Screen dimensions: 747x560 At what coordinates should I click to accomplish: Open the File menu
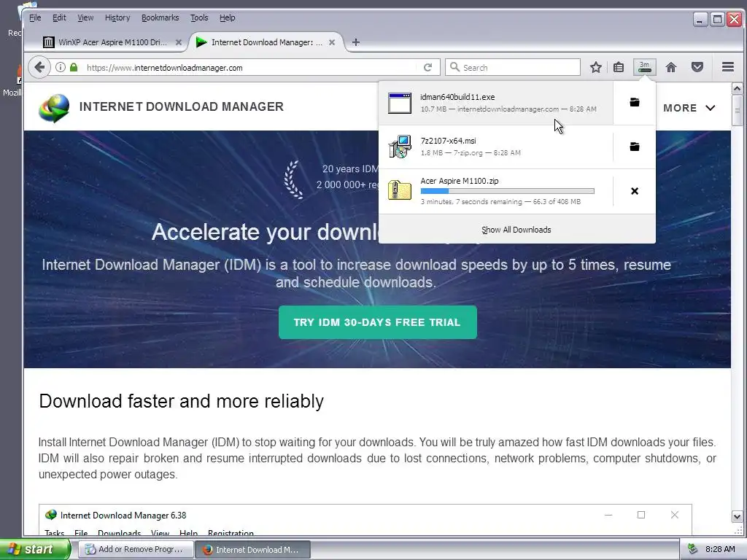[35, 17]
